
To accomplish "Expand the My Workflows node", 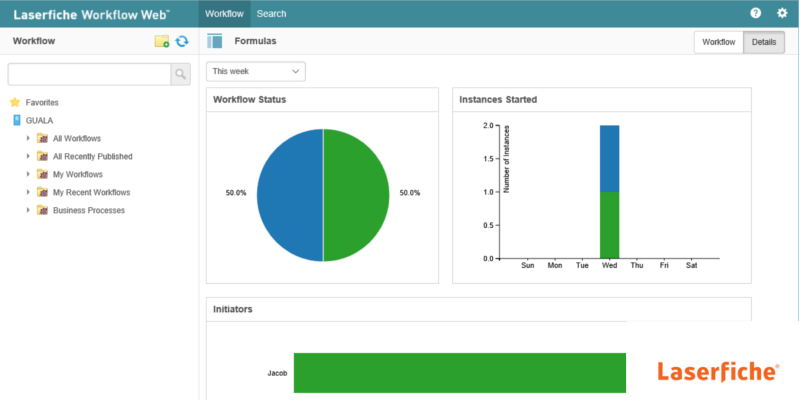I will pyautogui.click(x=29, y=174).
